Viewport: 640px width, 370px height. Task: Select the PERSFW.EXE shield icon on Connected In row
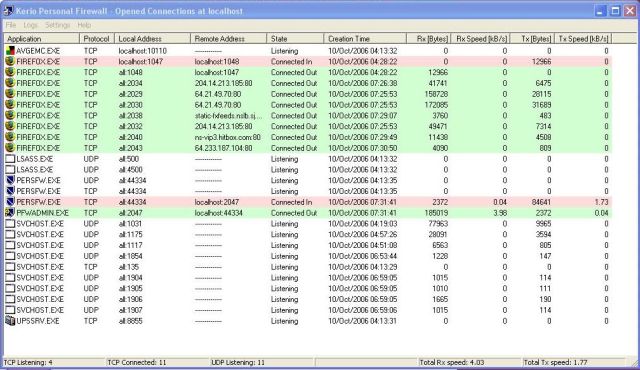10,202
